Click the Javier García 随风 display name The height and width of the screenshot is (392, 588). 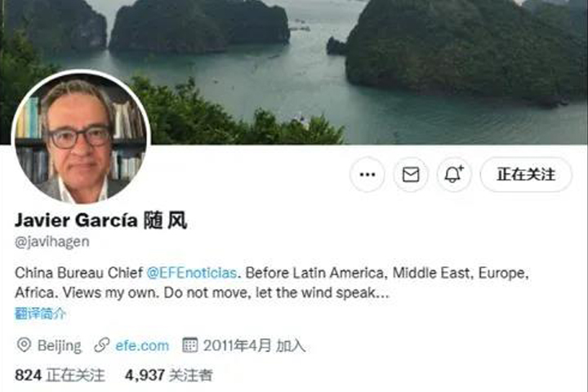point(101,220)
